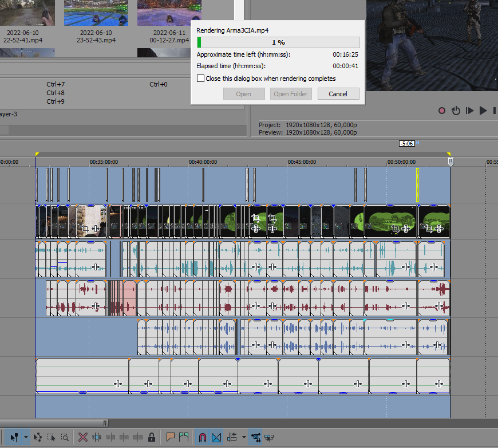Click the Auto Ripple icon
Viewport: 498px width, 448px height.
coord(232,438)
